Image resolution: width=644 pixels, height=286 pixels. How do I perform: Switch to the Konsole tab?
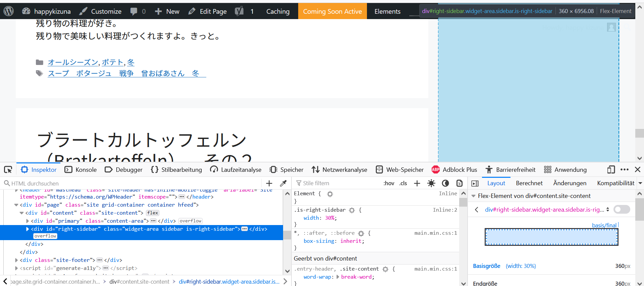[80, 169]
